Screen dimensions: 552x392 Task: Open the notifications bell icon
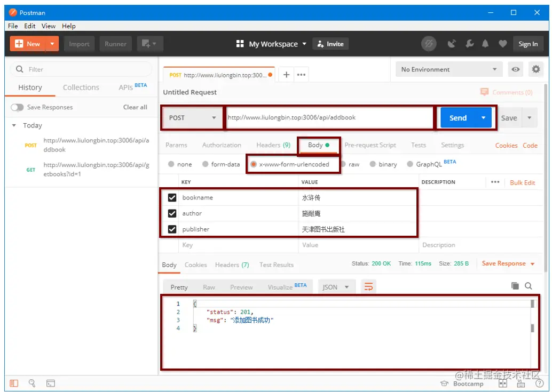tap(485, 44)
